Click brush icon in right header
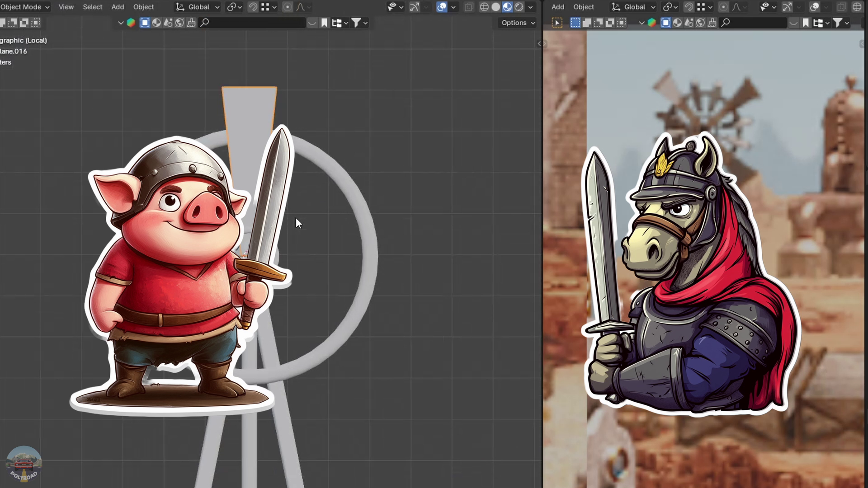 coord(712,23)
